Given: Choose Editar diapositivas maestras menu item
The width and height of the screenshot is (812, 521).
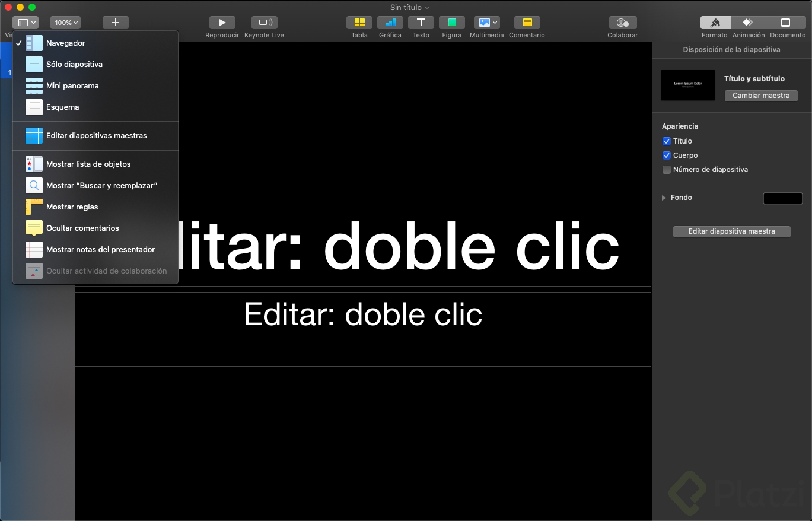Looking at the screenshot, I should pos(95,136).
